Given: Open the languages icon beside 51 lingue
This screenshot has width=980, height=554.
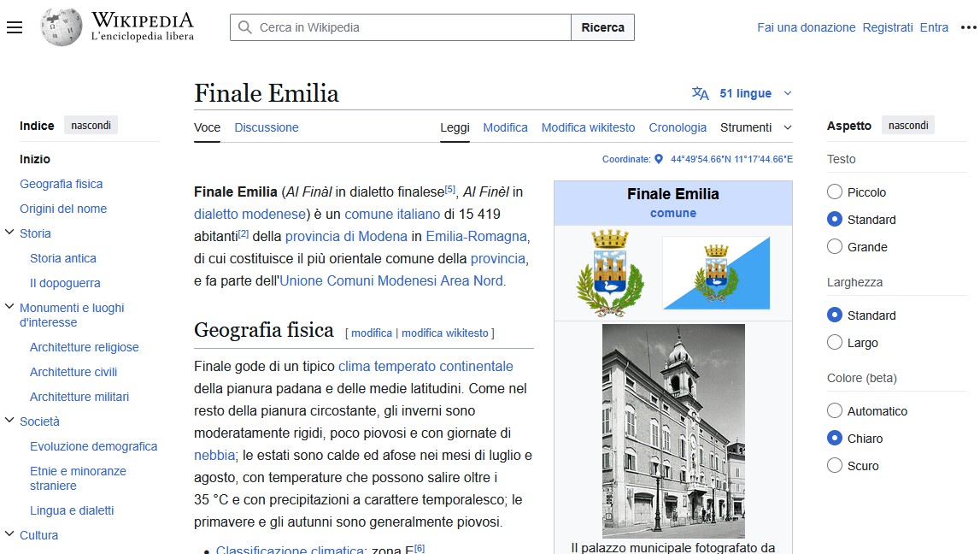Looking at the screenshot, I should pyautogui.click(x=701, y=92).
